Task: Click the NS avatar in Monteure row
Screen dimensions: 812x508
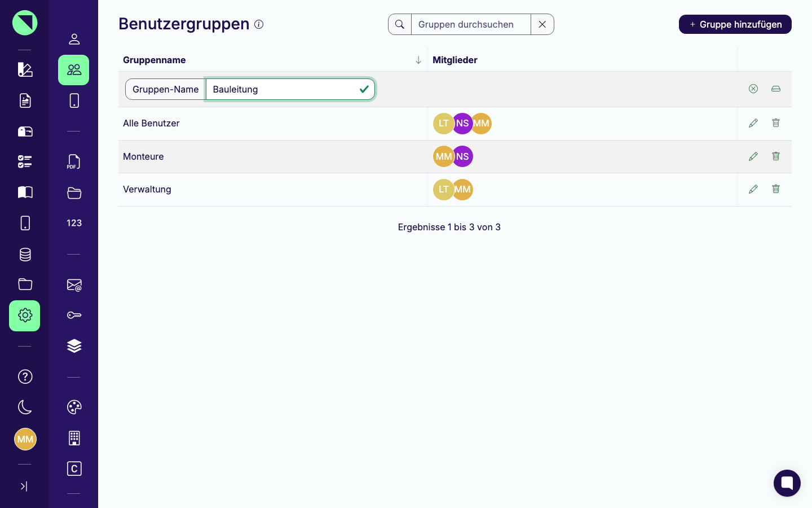Action: [463, 157]
